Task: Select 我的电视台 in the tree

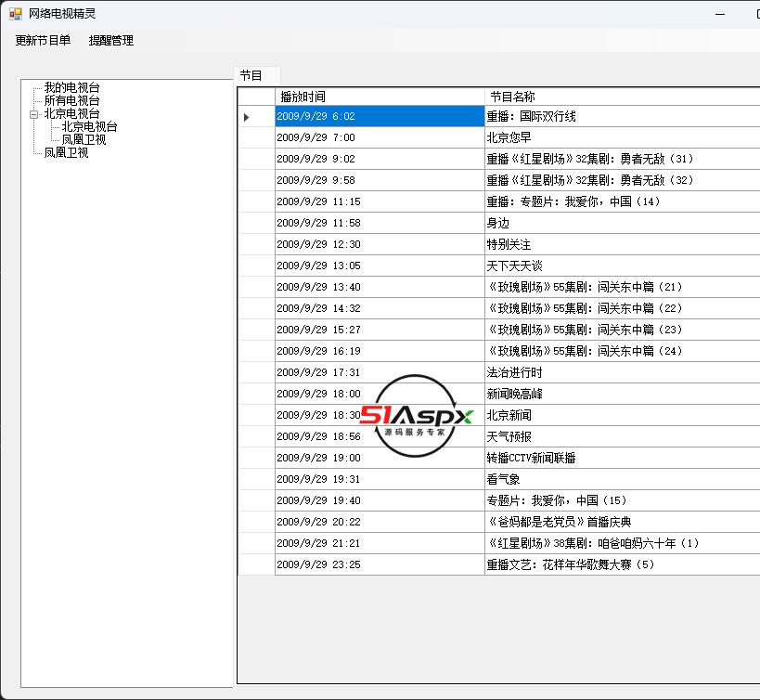Action: pyautogui.click(x=71, y=88)
